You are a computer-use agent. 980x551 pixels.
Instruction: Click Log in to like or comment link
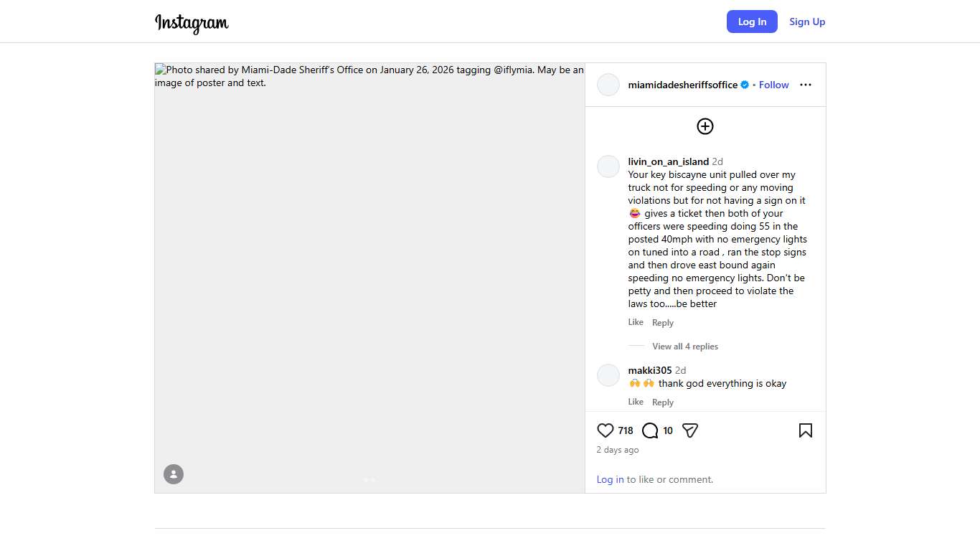coord(610,479)
